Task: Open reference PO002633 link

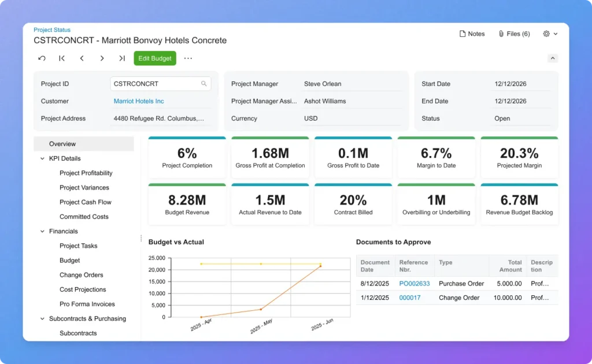Action: (414, 284)
